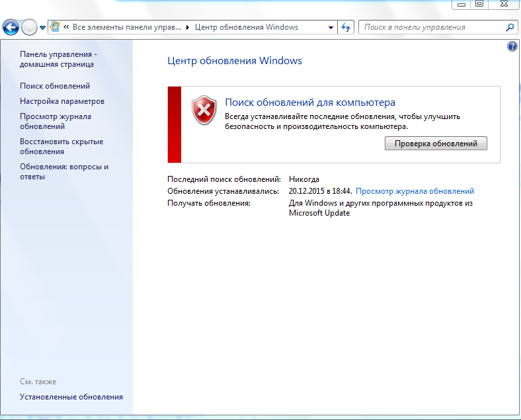Screen dimensions: 521x420
Task: Open 'Обновления: вопросы и ответы'
Action: 64,172
